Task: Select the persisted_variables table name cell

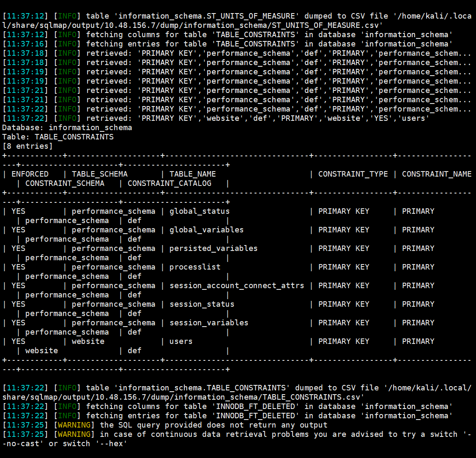Action: click(x=213, y=248)
